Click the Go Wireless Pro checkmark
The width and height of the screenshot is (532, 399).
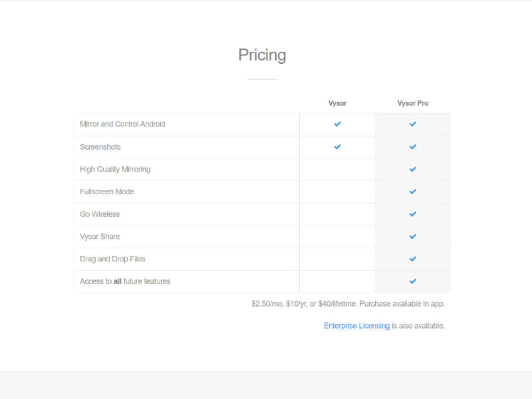coord(412,214)
